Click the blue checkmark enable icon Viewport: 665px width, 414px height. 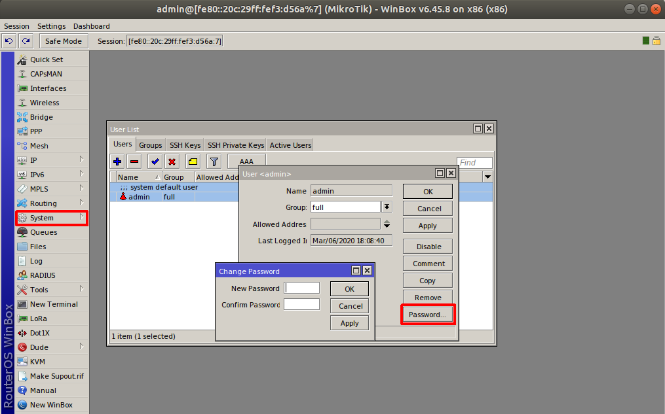[x=155, y=162]
